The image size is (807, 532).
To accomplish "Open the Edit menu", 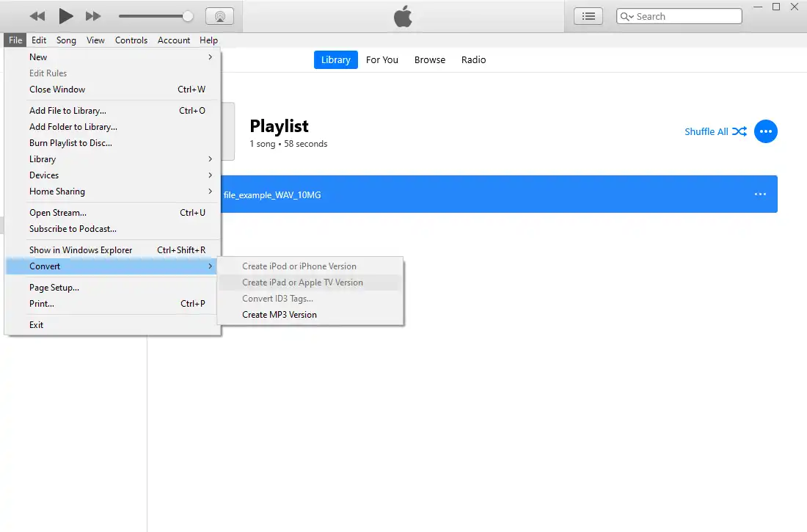I will tap(39, 40).
